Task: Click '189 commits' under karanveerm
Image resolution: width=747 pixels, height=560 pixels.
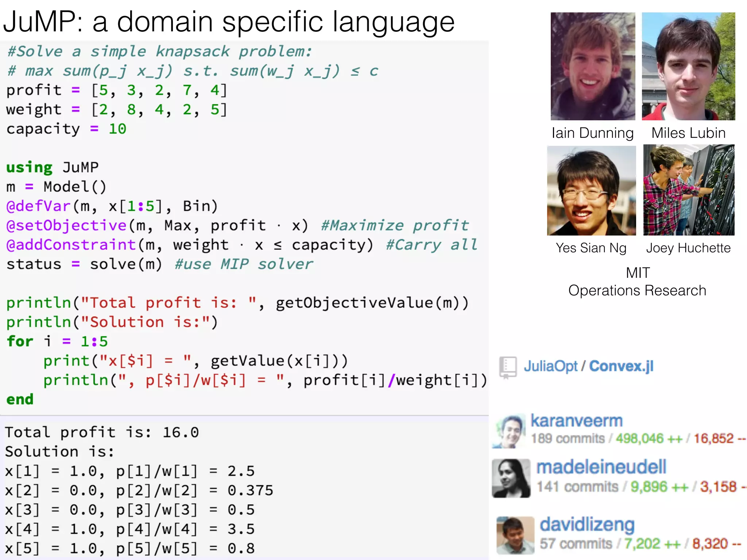Action: [568, 439]
